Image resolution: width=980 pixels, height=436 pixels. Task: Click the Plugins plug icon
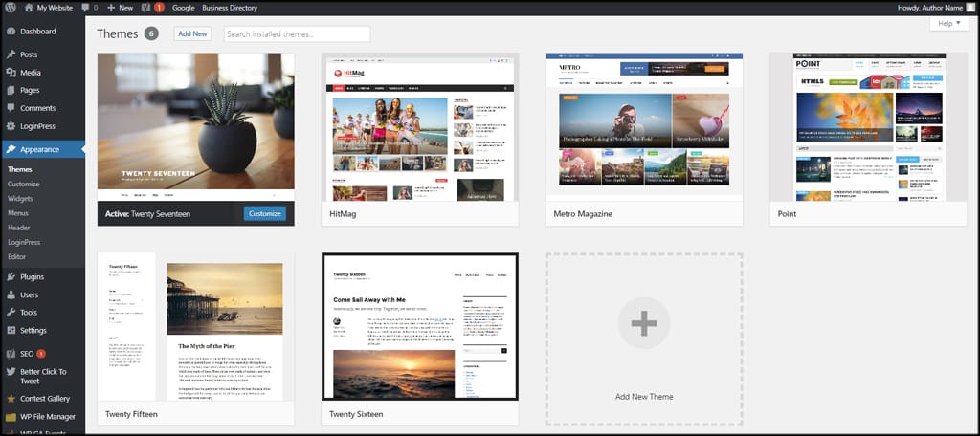coord(11,276)
